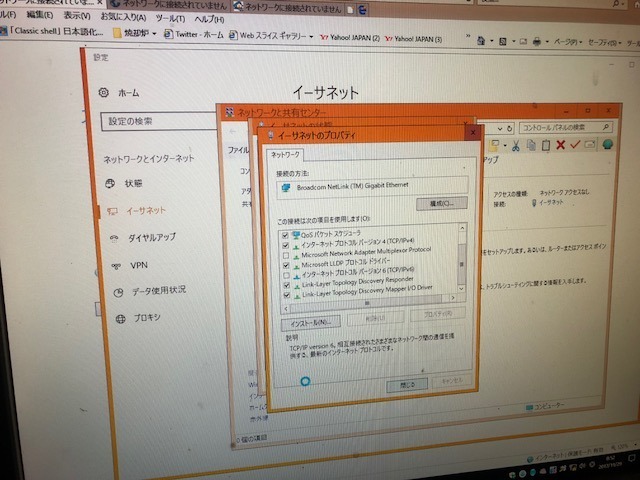The width and height of the screenshot is (640, 480).
Task: Click the インストール(N)... button
Action: click(x=311, y=323)
